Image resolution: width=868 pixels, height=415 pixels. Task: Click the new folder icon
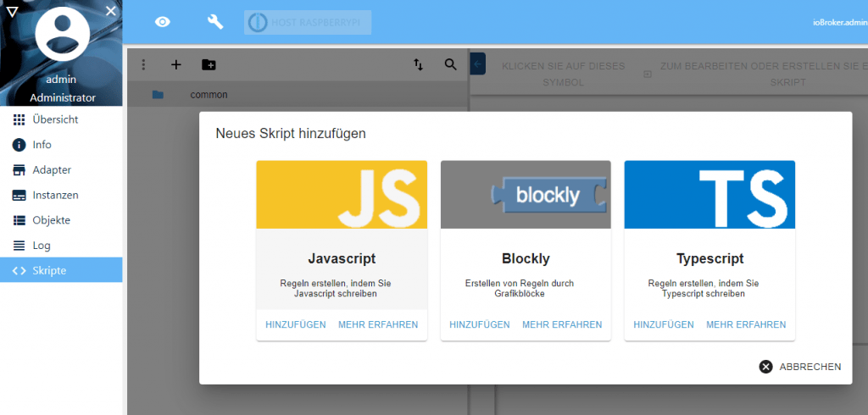tap(209, 64)
